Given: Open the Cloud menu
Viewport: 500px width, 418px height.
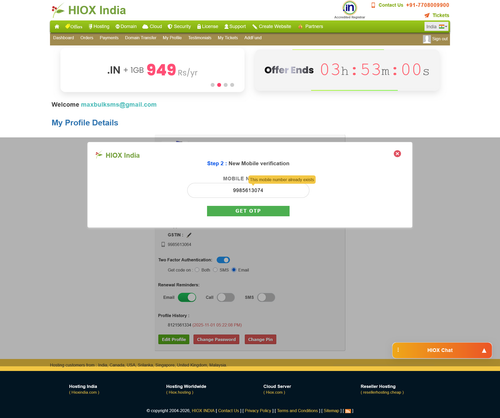Looking at the screenshot, I should [x=152, y=27].
